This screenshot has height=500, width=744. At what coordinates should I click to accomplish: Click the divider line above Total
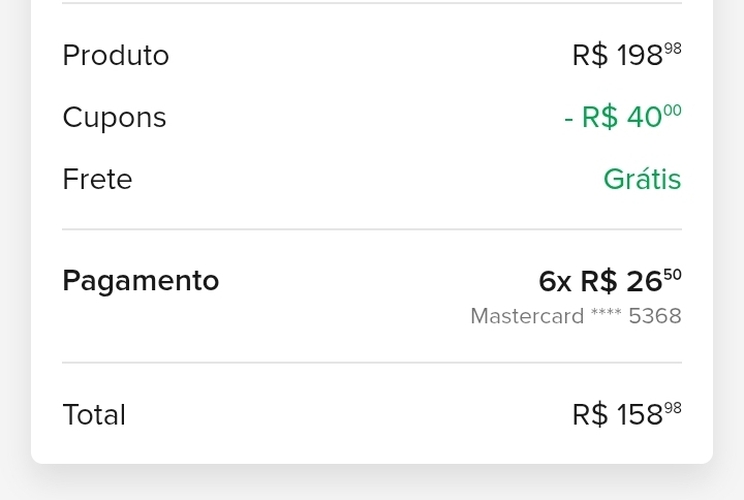(x=372, y=362)
